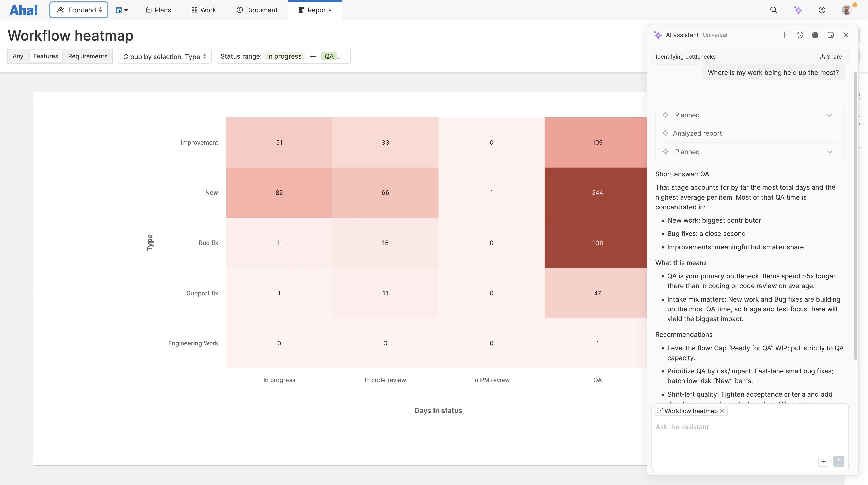Click the send message arrow button
This screenshot has width=868, height=485.
click(839, 461)
